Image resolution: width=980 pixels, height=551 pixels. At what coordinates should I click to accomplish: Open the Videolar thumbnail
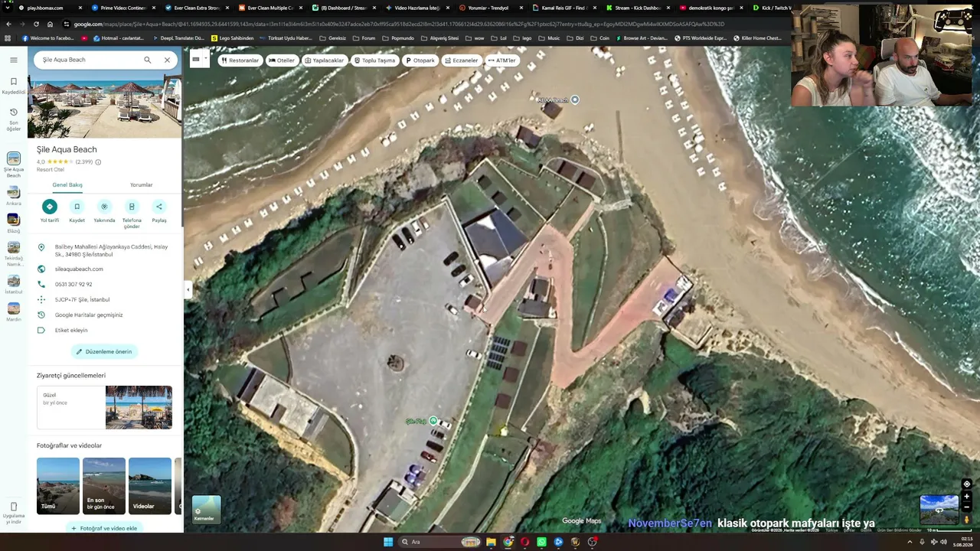(x=150, y=486)
